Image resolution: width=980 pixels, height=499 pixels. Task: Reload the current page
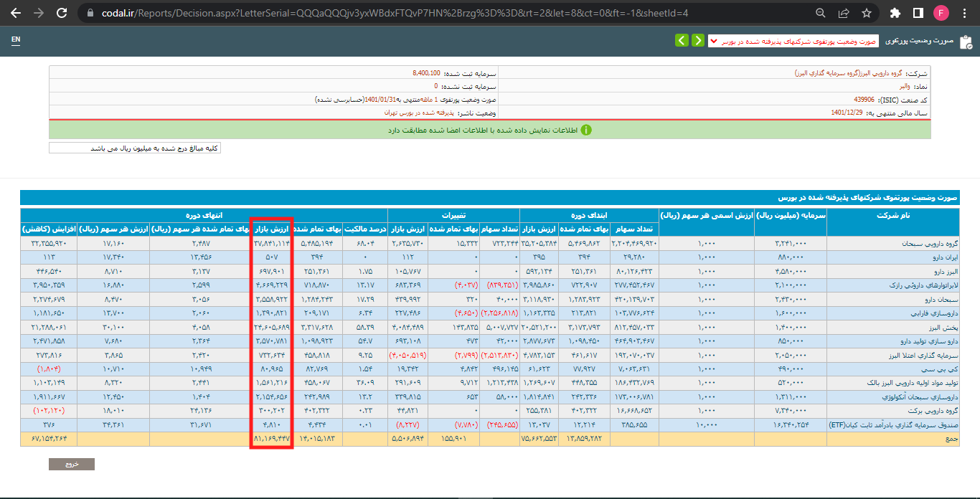pyautogui.click(x=62, y=13)
